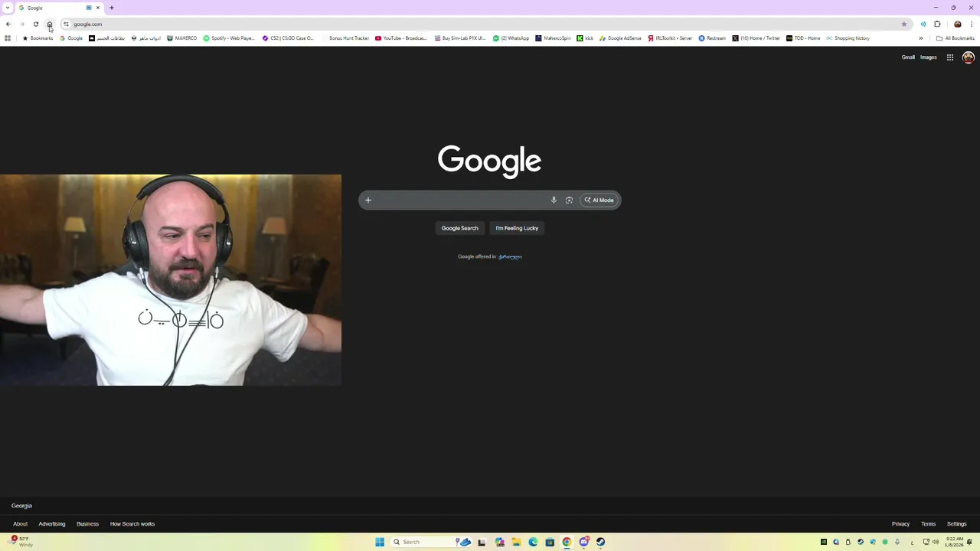
Task: Open the Terms footer link
Action: (928, 524)
